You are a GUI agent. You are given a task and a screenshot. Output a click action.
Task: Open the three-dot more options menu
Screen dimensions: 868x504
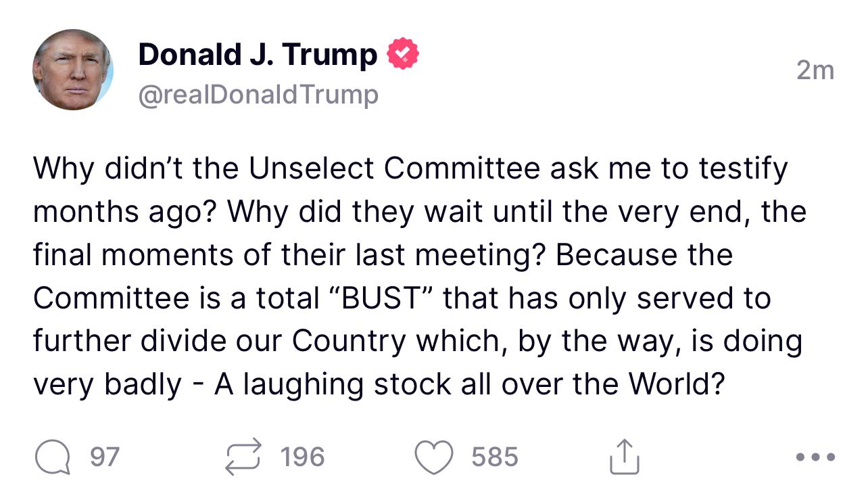pos(815,457)
